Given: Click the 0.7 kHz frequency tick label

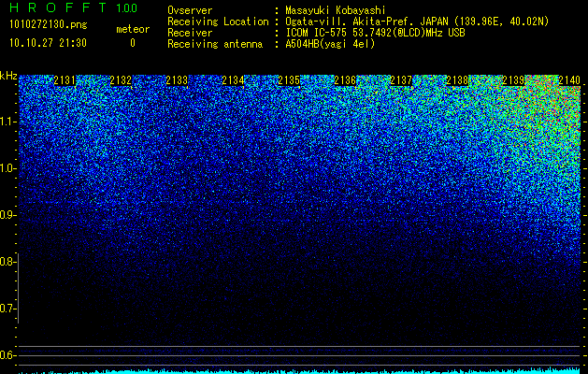Looking at the screenshot, I should coord(7,309).
